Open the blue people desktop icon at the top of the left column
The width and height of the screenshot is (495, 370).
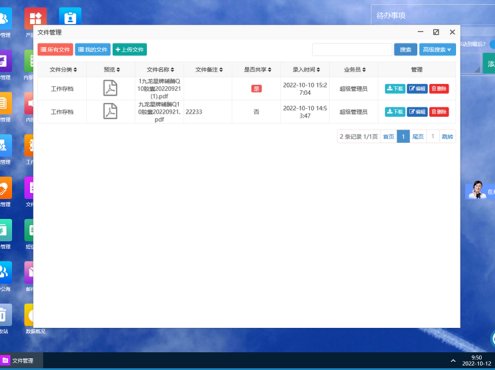coord(6,18)
